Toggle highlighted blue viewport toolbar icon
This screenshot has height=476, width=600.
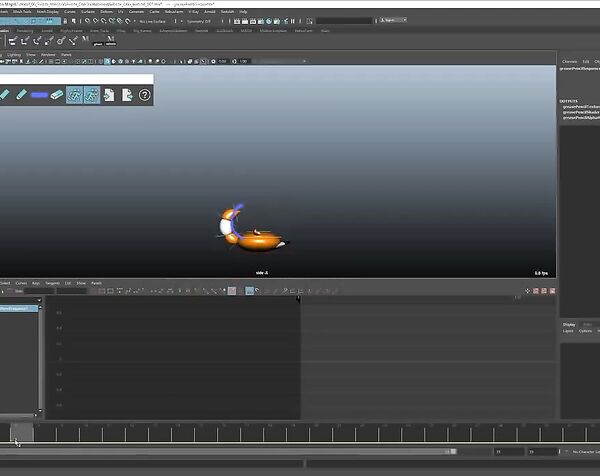[x=107, y=61]
